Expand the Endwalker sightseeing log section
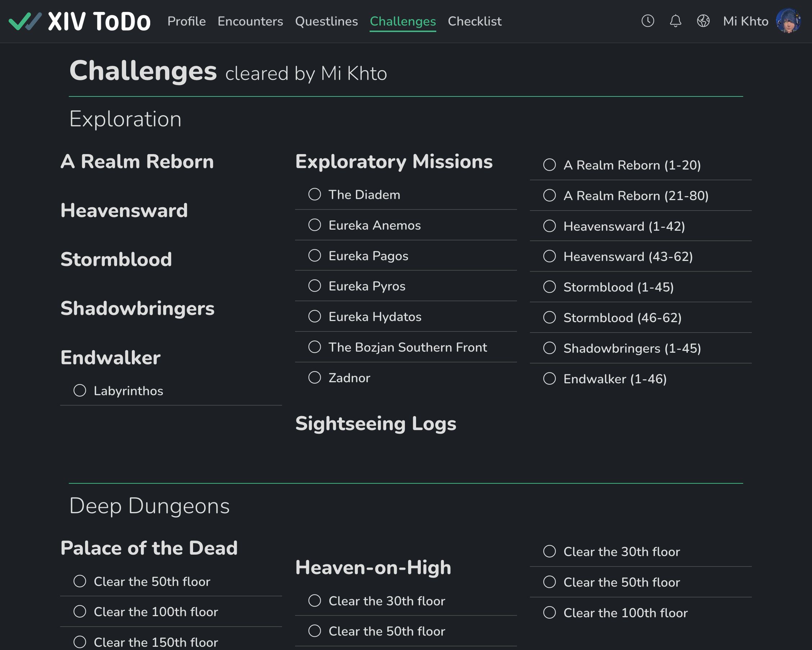Screen dimensions: 812x650 614,379
